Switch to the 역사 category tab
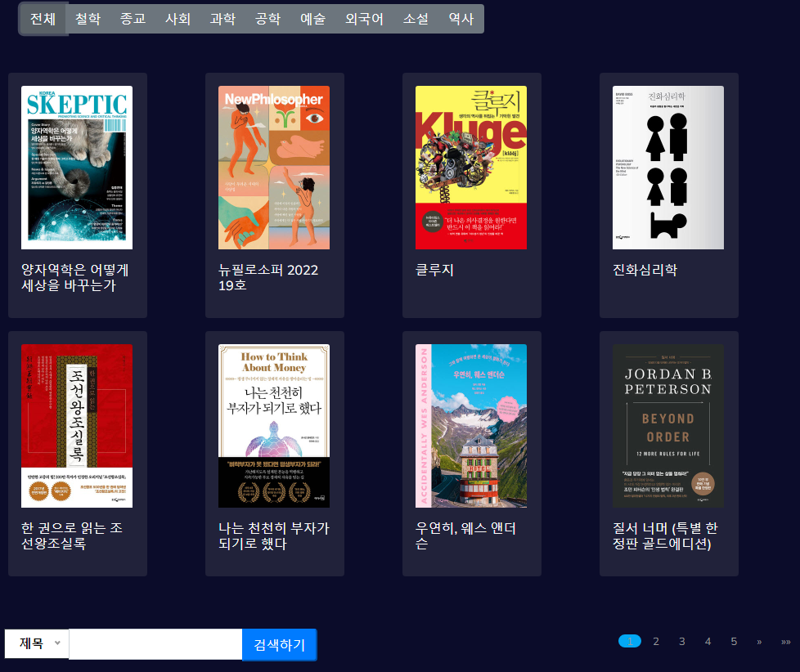 (x=461, y=19)
